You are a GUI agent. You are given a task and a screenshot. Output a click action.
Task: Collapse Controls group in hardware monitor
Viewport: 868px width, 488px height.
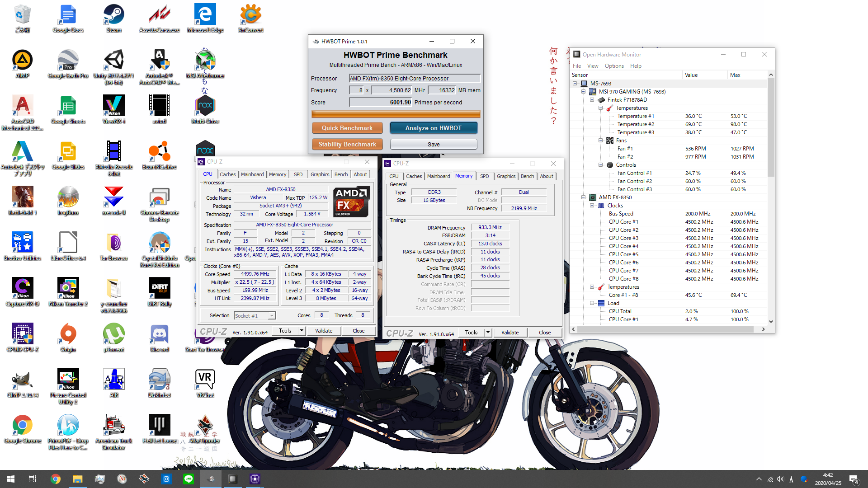pyautogui.click(x=601, y=165)
